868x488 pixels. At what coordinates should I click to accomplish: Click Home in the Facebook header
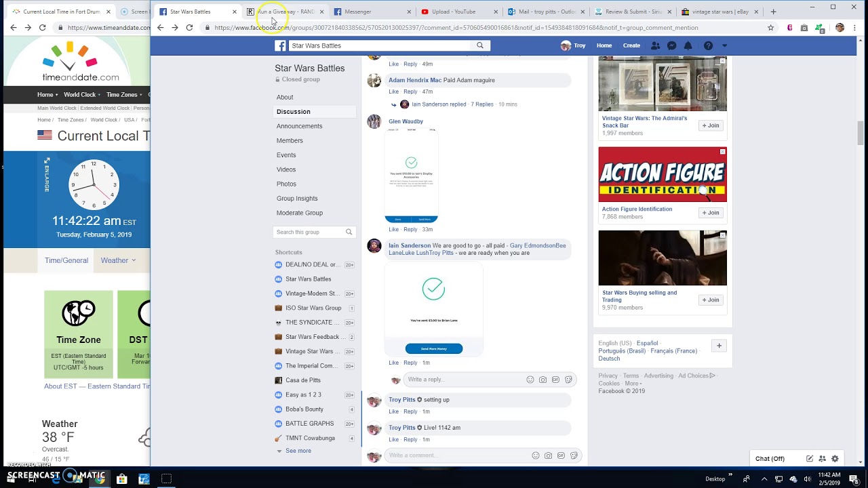click(604, 45)
